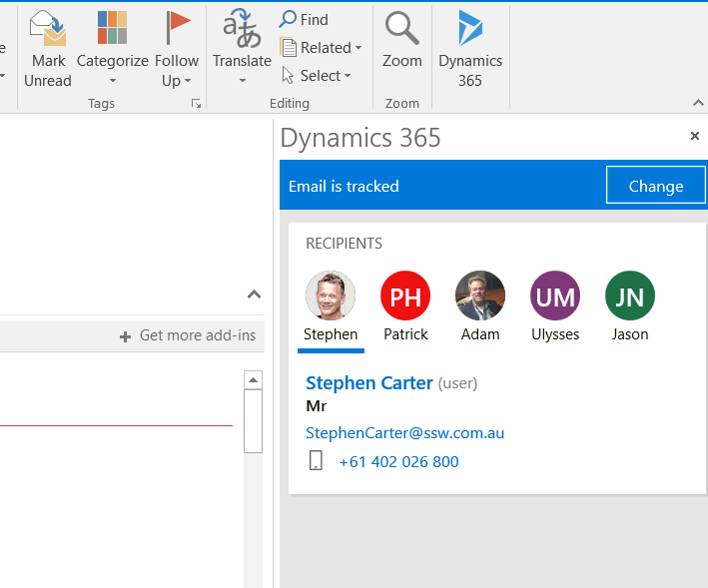This screenshot has height=588, width=708.
Task: Open the Categorize color squares menu
Action: [x=112, y=29]
